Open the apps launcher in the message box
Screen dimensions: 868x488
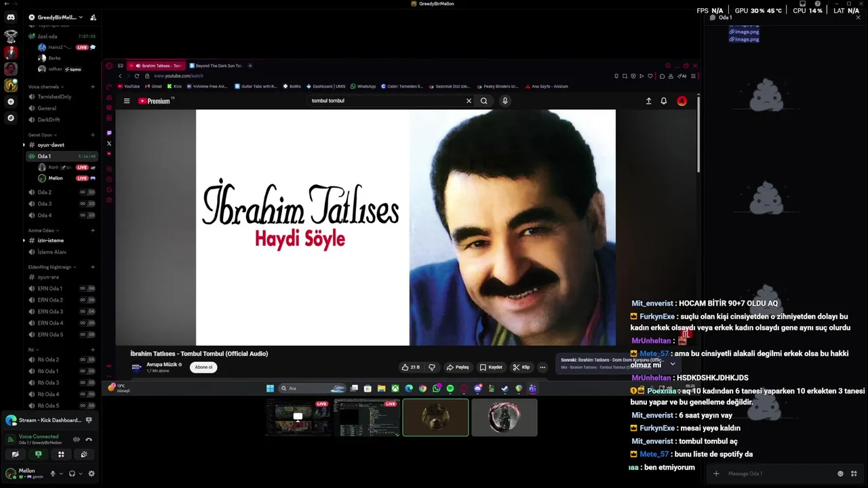pyautogui.click(x=854, y=474)
